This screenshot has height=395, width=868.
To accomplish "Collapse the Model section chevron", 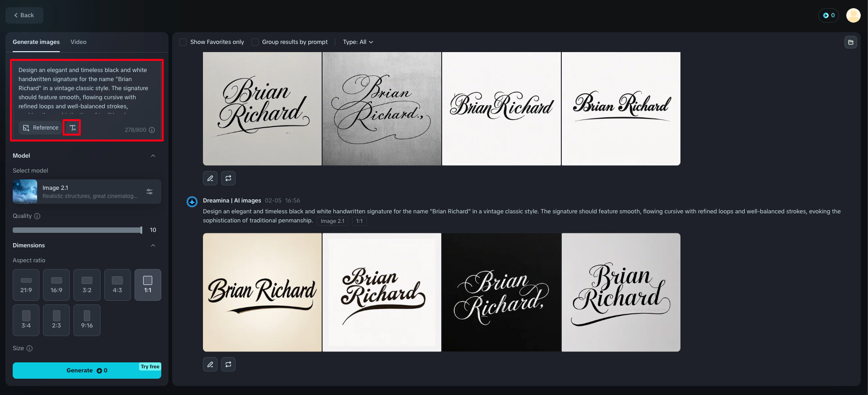I will coord(153,156).
